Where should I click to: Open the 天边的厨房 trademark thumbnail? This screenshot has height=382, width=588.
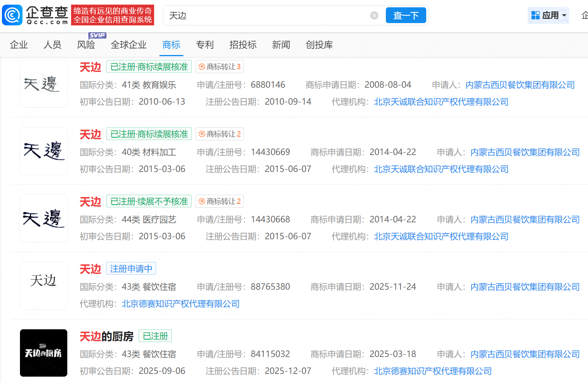pos(43,353)
